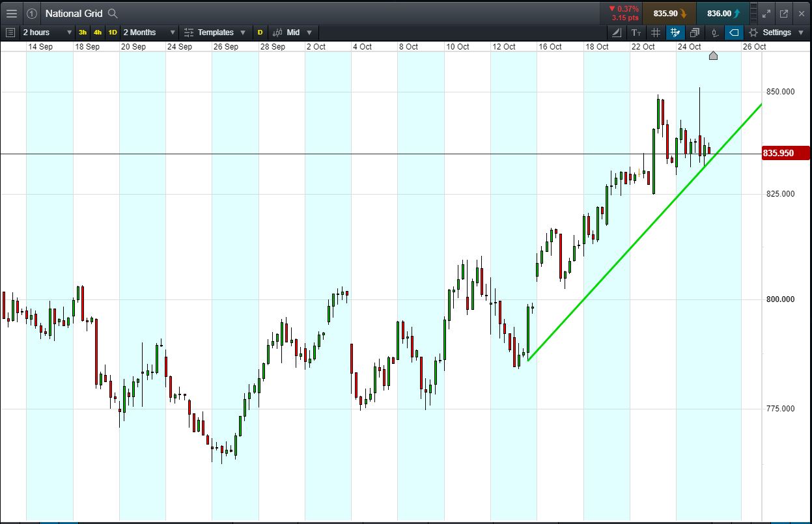Toggle the chart grid icon

(x=656, y=32)
